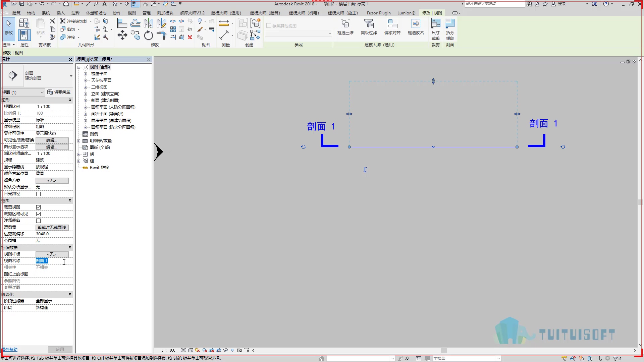Select the Offset tool

(136, 23)
